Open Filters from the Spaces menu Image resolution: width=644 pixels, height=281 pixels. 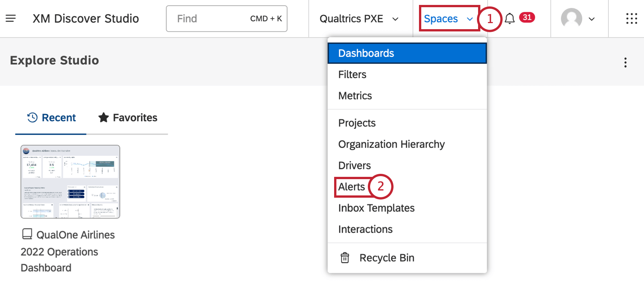(x=352, y=75)
